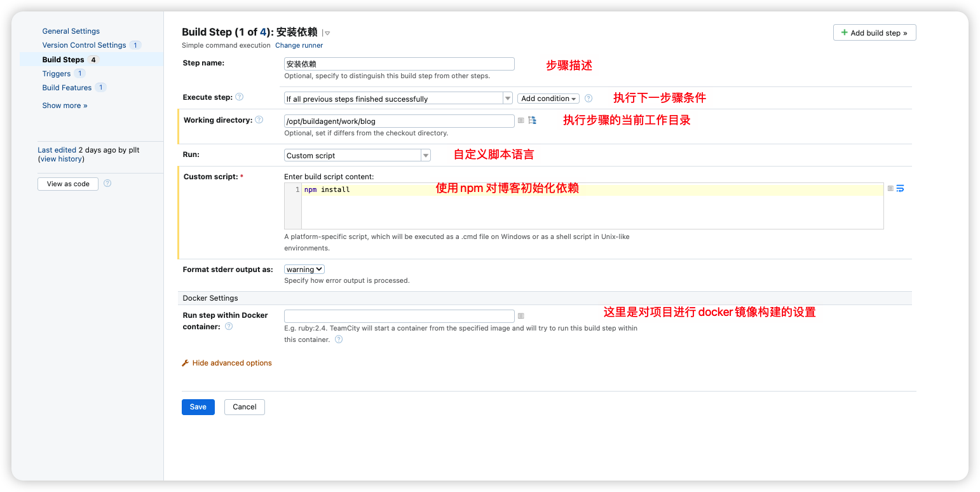
Task: Select Build Steps in sidebar
Action: point(64,60)
